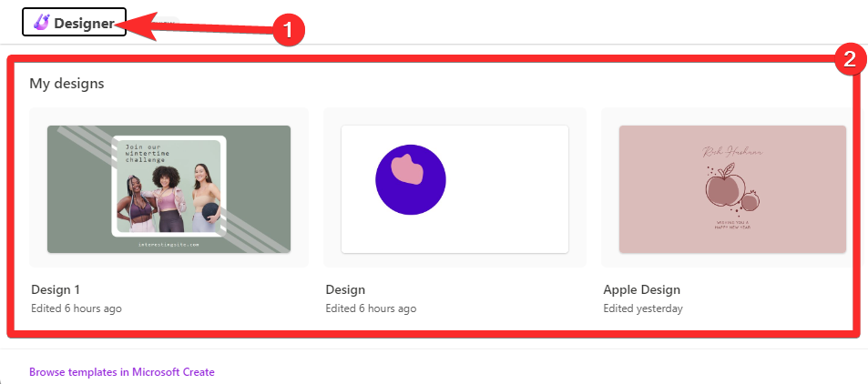
Task: Click the title labeled just Design
Action: pos(345,289)
